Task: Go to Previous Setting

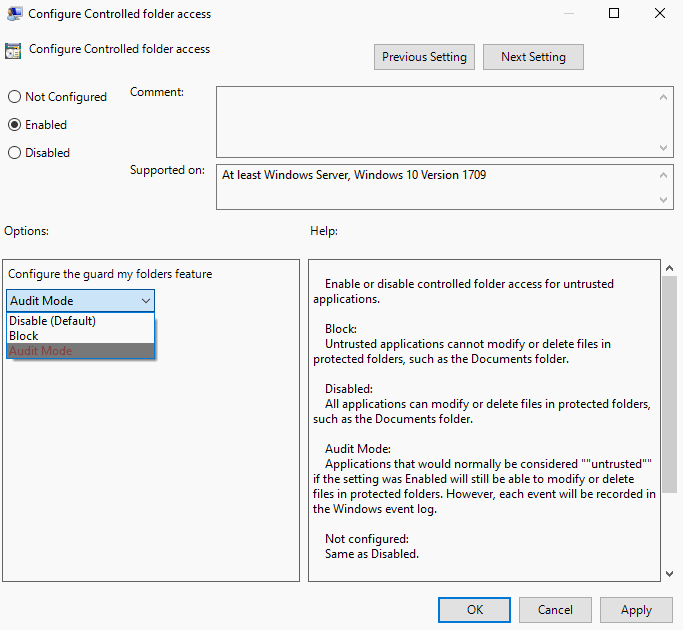Action: [x=424, y=57]
